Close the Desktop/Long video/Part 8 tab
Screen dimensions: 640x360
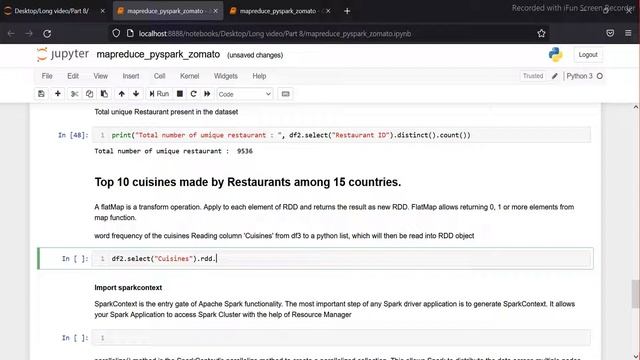pos(102,11)
